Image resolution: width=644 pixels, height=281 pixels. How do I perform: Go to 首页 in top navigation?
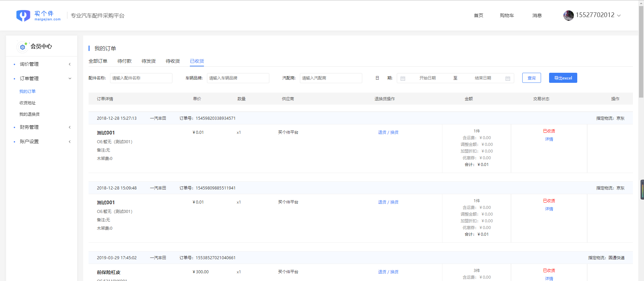(478, 15)
